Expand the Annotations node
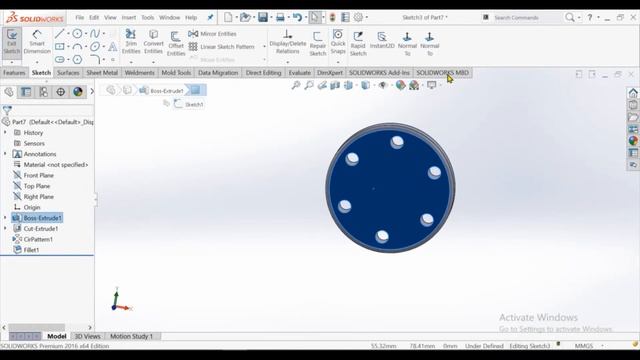The height and width of the screenshot is (360, 640). 5,154
